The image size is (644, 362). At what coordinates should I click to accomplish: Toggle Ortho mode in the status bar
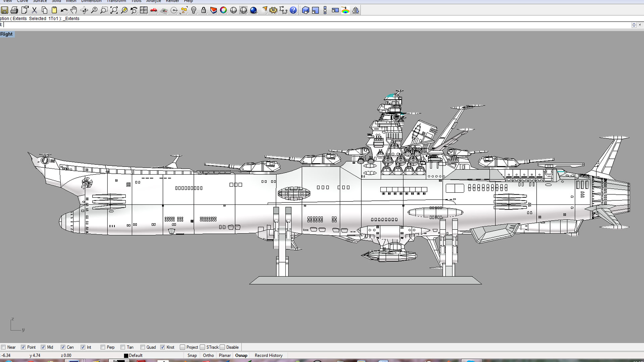(208, 356)
